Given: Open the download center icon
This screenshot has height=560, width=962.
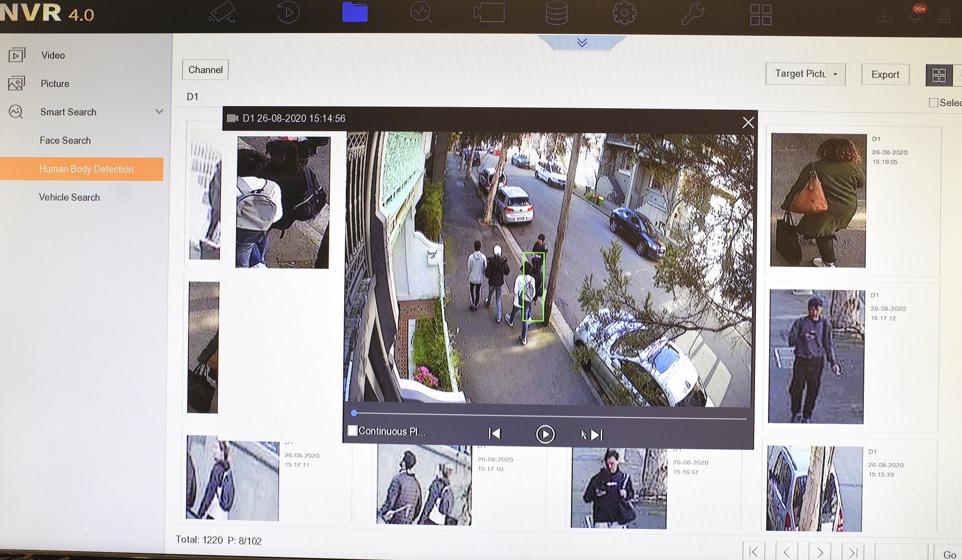Looking at the screenshot, I should coord(884,16).
